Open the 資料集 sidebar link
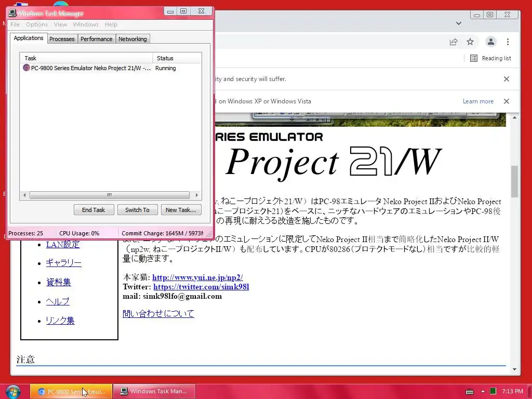Viewport: 532px width, 399px height. pyautogui.click(x=58, y=282)
